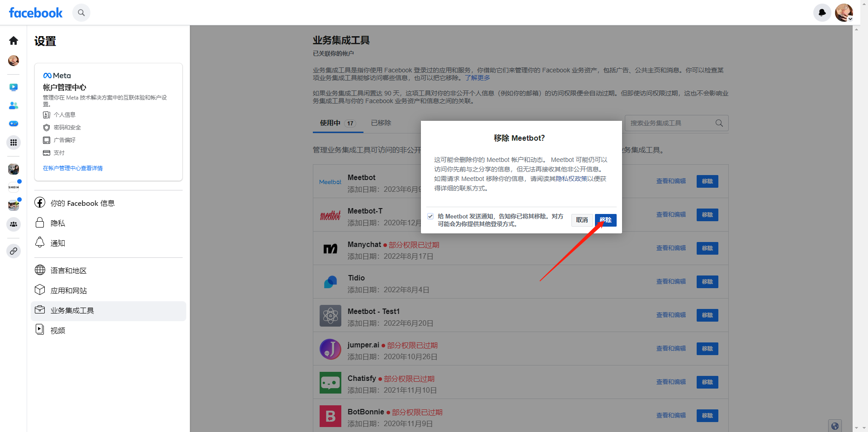Screen dimensions: 868x432
Task: Open 语言和地区 settings
Action: (108, 271)
